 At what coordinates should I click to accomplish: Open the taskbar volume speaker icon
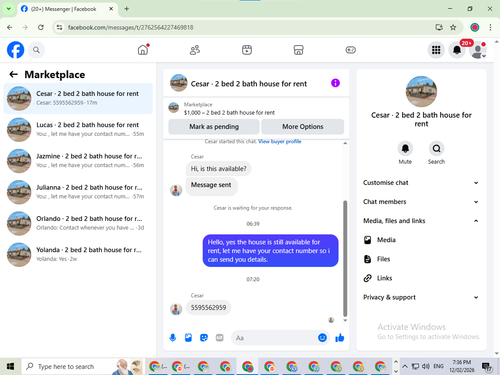425,366
